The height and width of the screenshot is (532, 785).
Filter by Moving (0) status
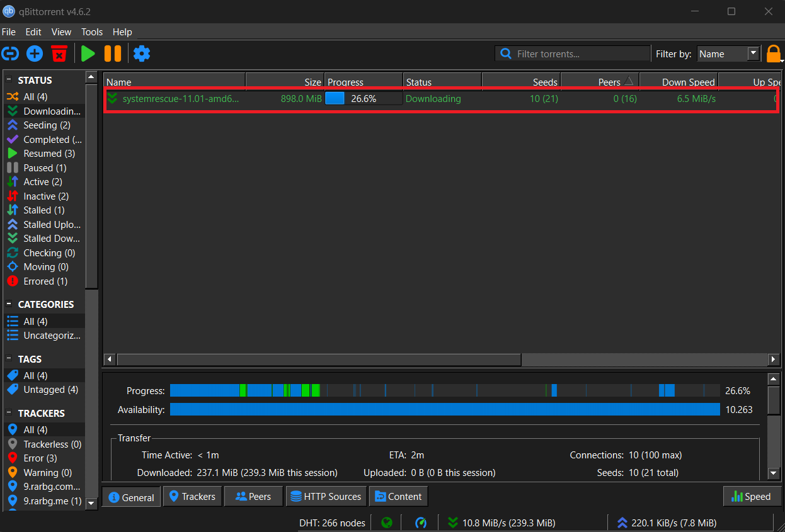[x=44, y=267]
